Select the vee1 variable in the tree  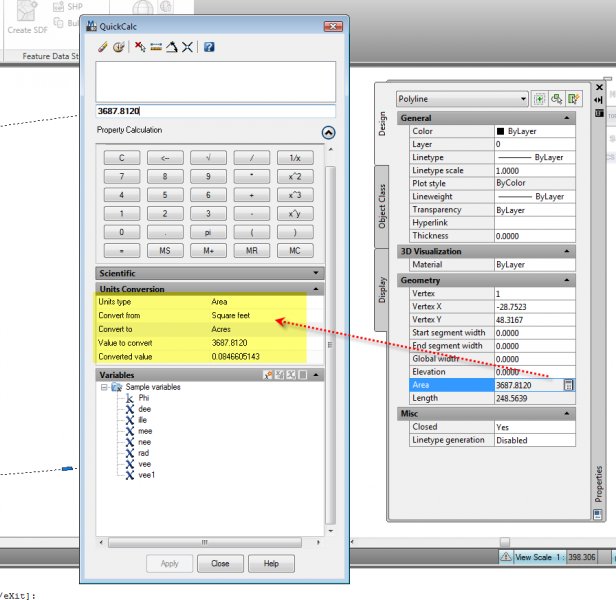(147, 475)
